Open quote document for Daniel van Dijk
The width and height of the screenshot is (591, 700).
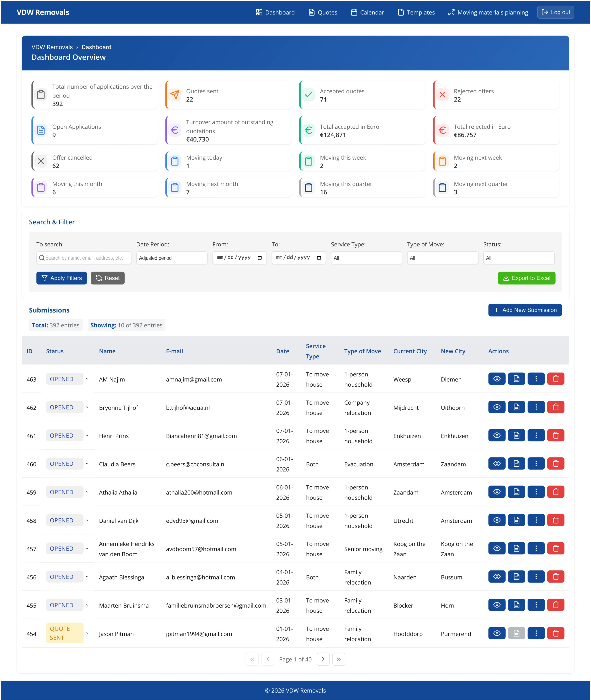tap(516, 520)
